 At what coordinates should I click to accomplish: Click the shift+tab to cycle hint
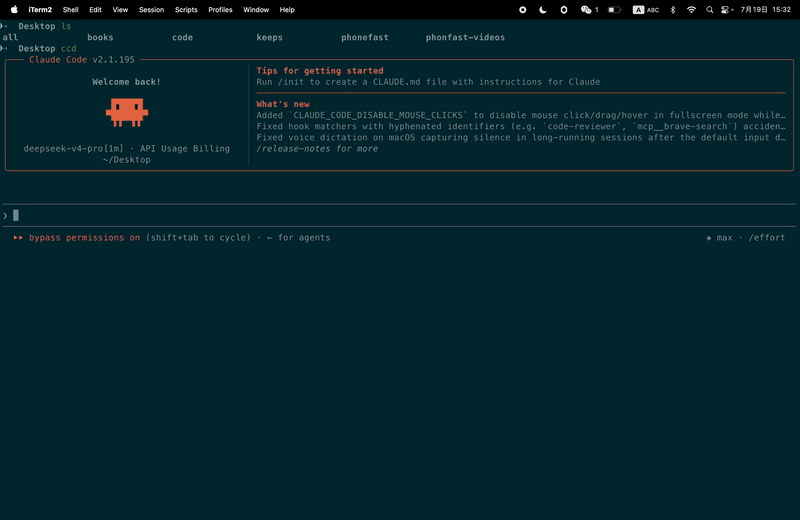click(x=198, y=237)
